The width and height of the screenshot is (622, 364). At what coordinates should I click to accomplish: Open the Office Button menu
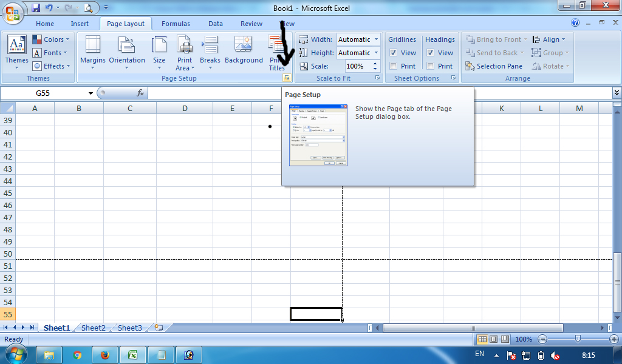click(x=13, y=13)
